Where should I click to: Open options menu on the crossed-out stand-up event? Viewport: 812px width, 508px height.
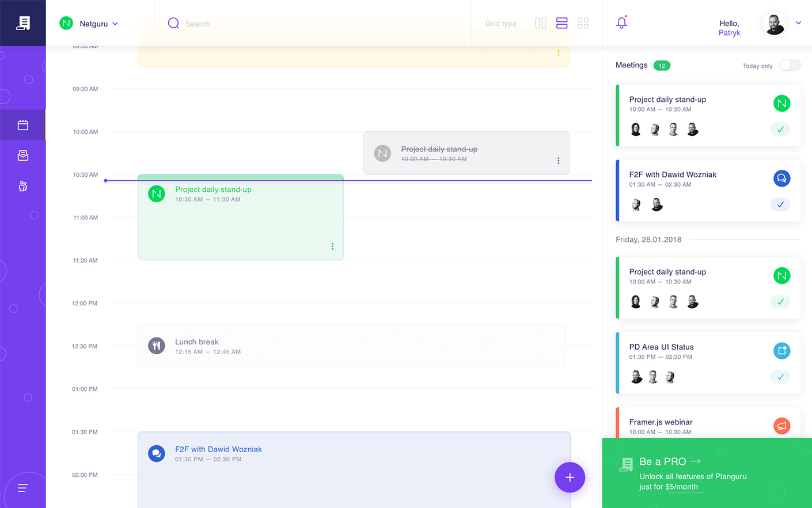(558, 160)
